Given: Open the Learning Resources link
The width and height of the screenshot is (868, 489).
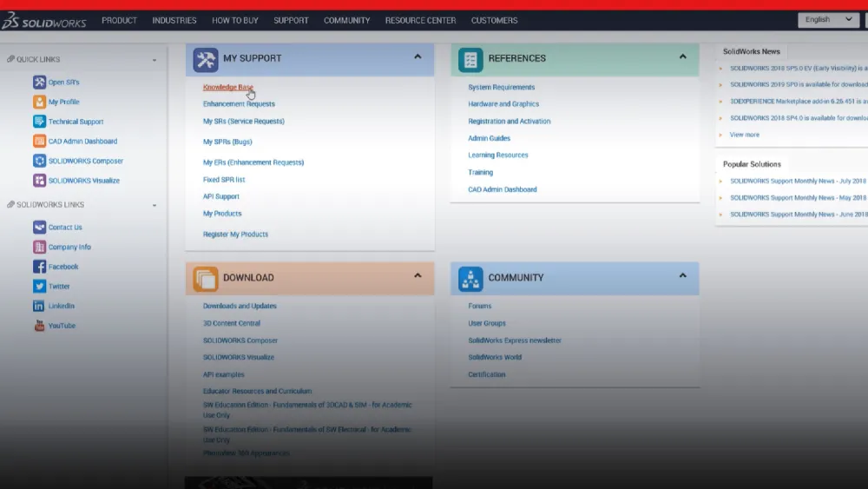Looking at the screenshot, I should 497,155.
